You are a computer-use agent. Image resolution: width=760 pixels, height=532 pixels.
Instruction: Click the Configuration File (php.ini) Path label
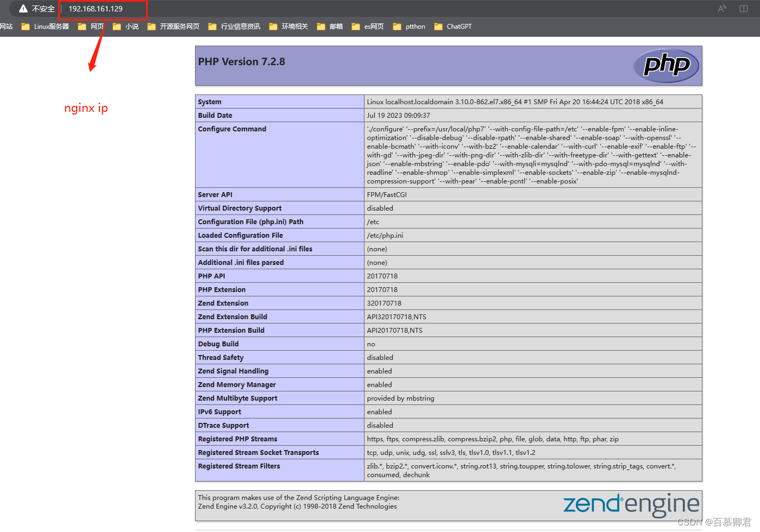[x=251, y=222]
